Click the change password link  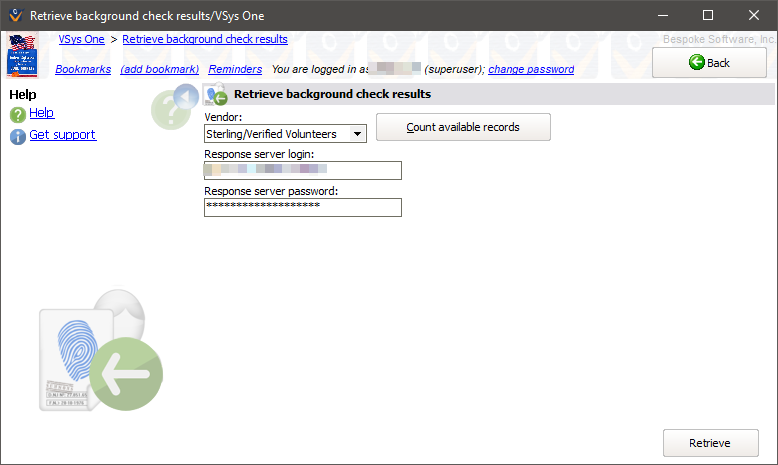click(531, 70)
